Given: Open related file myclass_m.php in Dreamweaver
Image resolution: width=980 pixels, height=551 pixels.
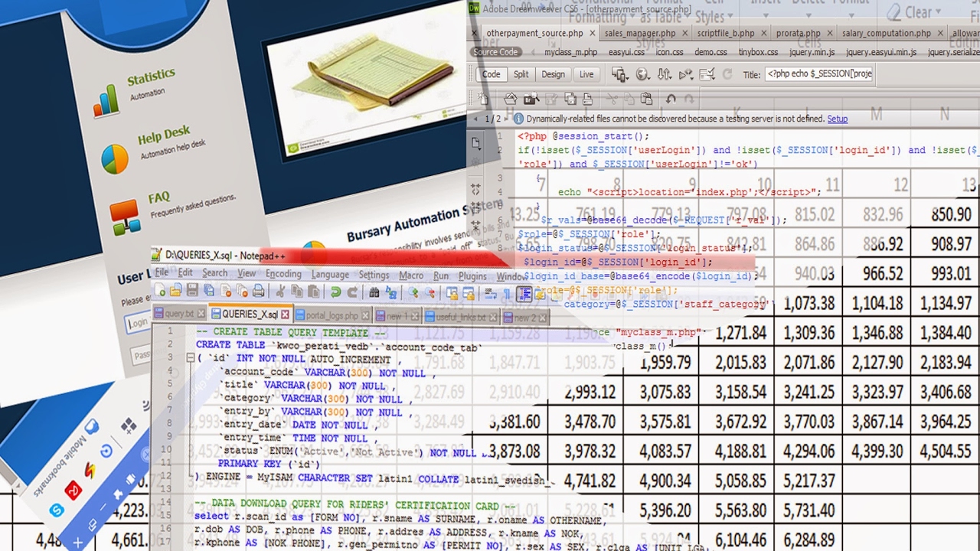Looking at the screenshot, I should pyautogui.click(x=570, y=52).
